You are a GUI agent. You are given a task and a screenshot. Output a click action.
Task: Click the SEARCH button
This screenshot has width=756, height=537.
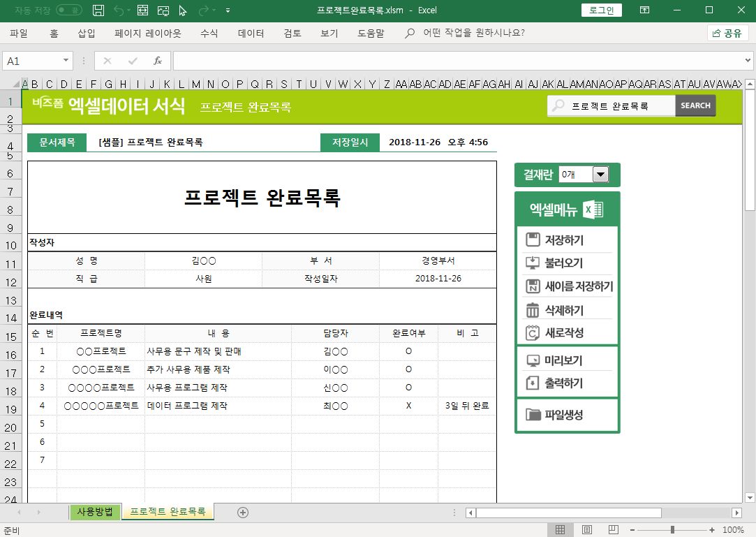[x=695, y=105]
